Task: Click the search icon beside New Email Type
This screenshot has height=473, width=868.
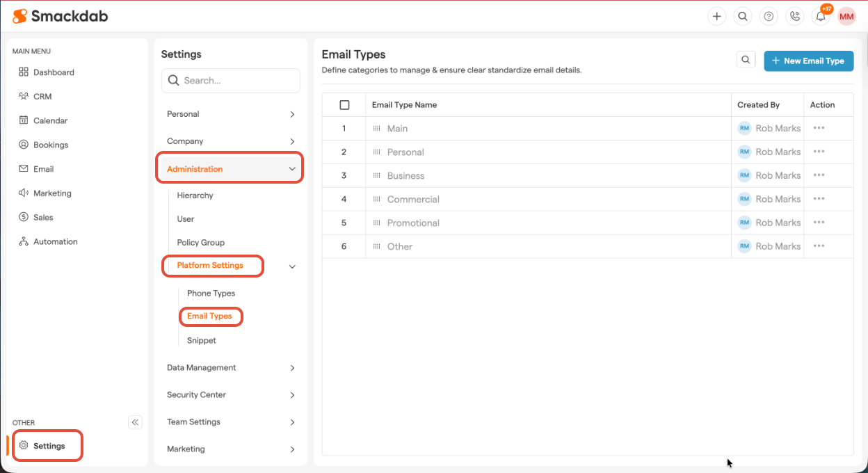Action: click(x=746, y=61)
